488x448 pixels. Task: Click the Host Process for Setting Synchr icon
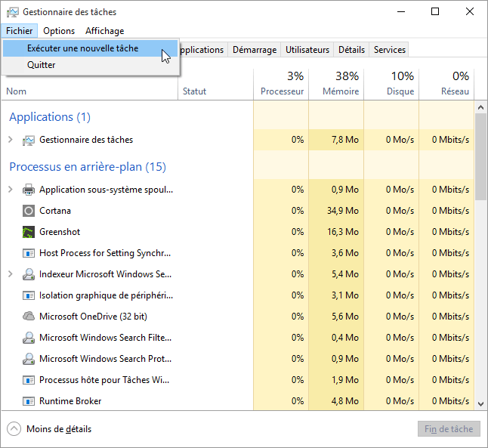(x=29, y=253)
